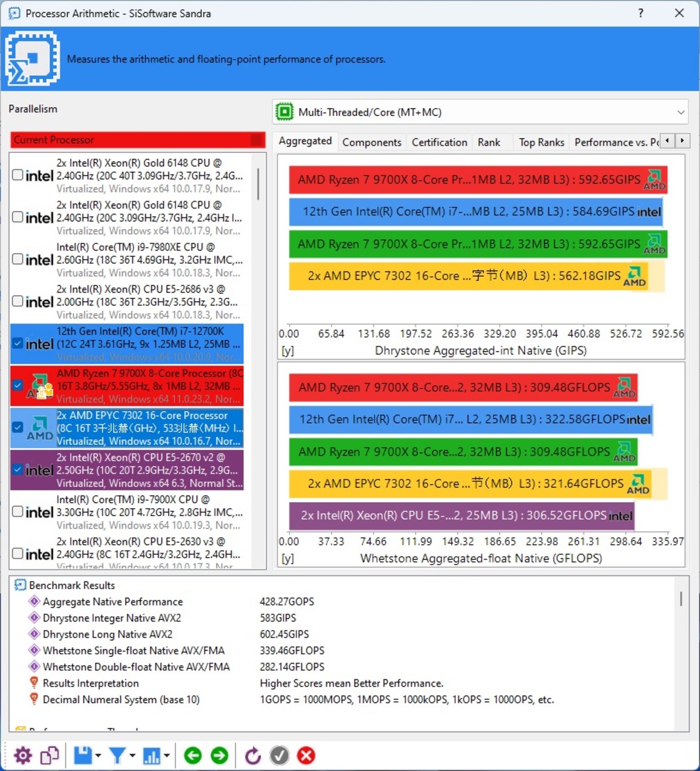Select the 'Dhrystone Long Native AVX2' row
The height and width of the screenshot is (771, 700).
pos(107,635)
